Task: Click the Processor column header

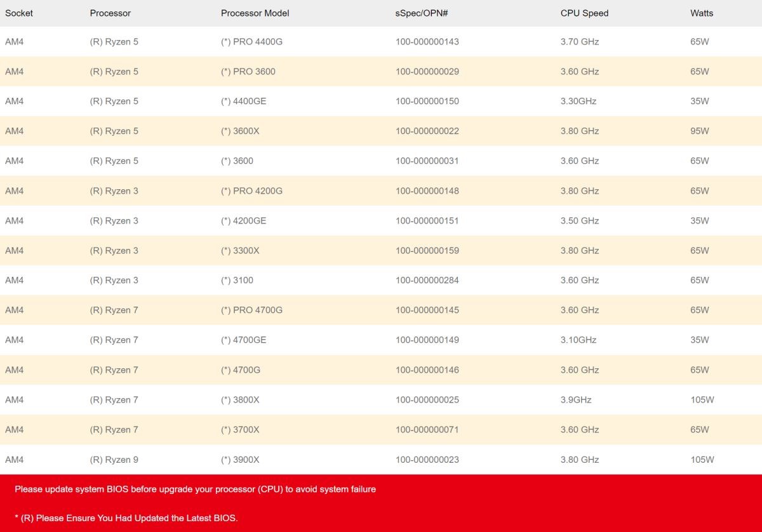Action: [110, 13]
